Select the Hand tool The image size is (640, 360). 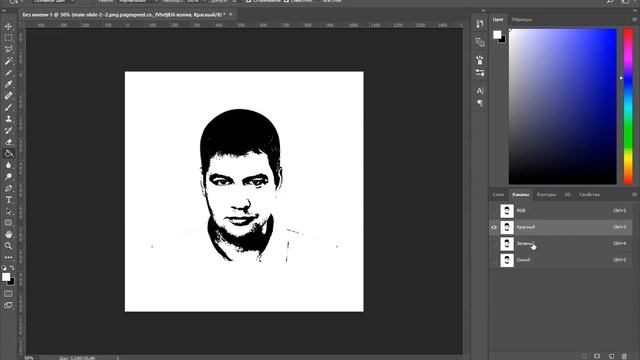click(x=8, y=234)
